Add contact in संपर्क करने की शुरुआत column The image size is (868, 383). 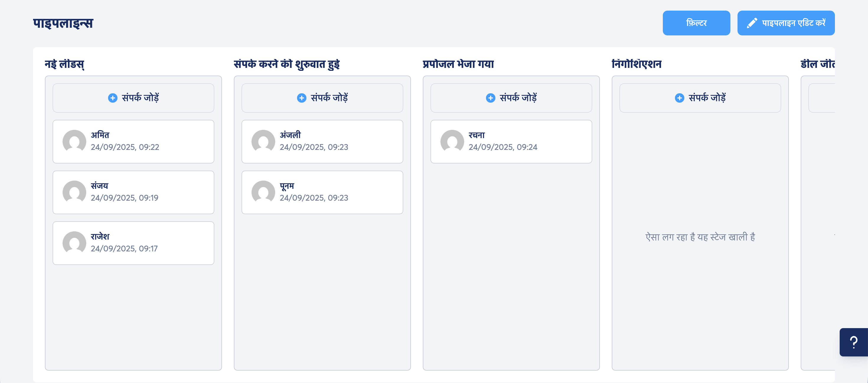click(x=322, y=98)
